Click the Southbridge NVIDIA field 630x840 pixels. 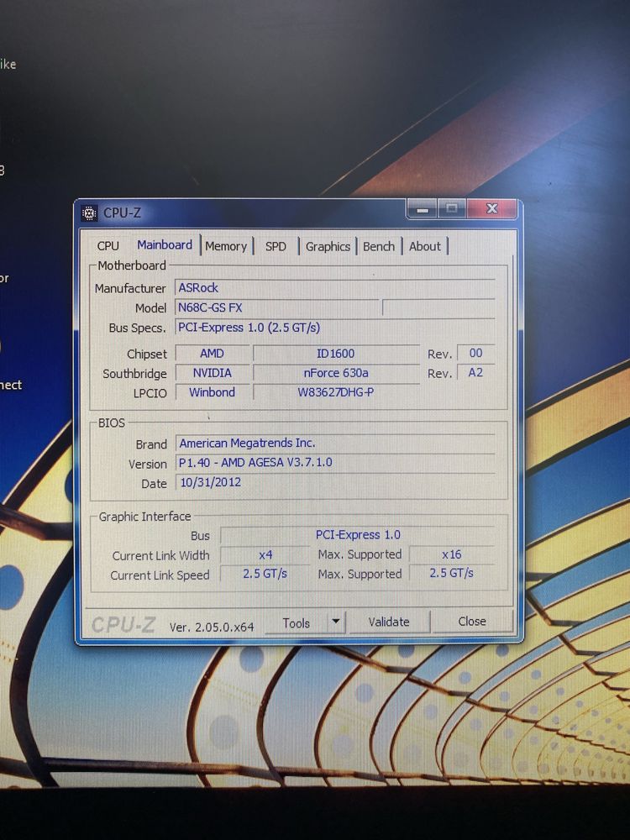coord(213,373)
